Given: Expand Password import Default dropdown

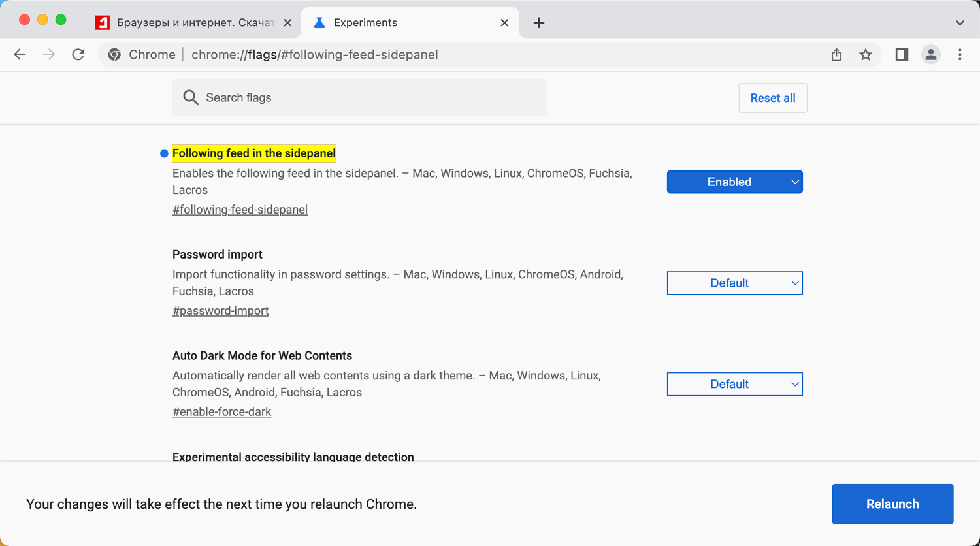Looking at the screenshot, I should pos(734,283).
